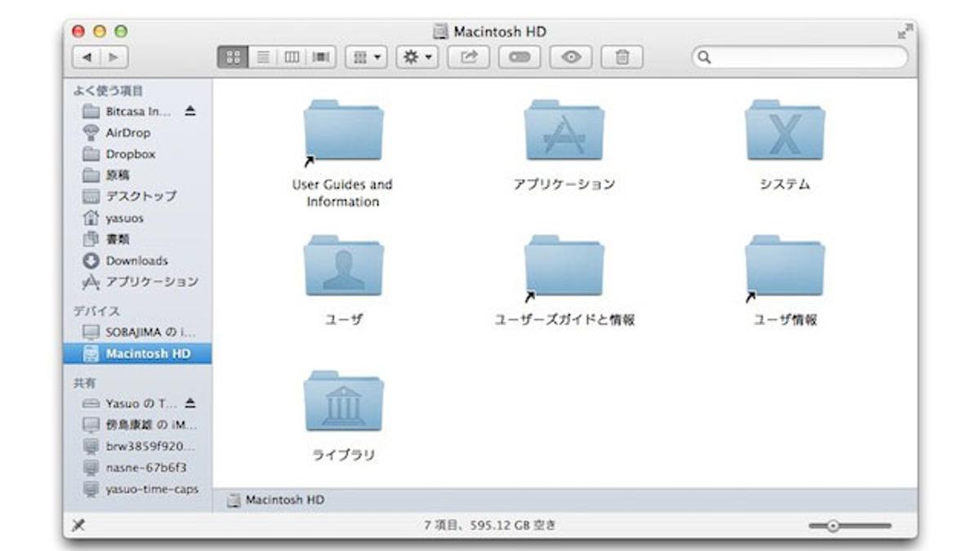Select the ライブラリ folder icon

[343, 402]
